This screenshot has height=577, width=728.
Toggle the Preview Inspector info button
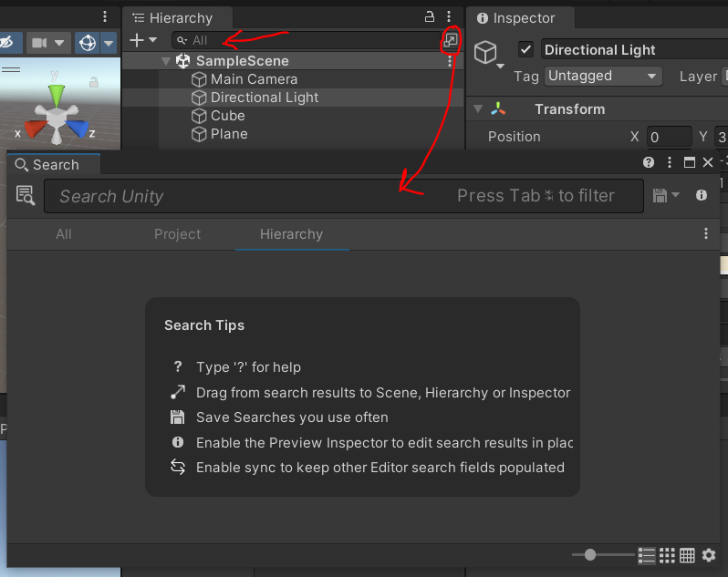(x=701, y=195)
